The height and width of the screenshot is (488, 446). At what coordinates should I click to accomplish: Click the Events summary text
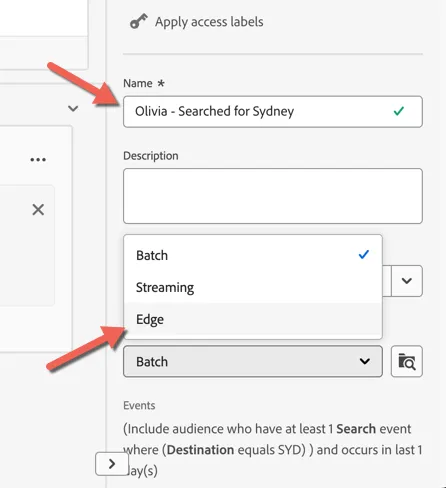[x=273, y=449]
